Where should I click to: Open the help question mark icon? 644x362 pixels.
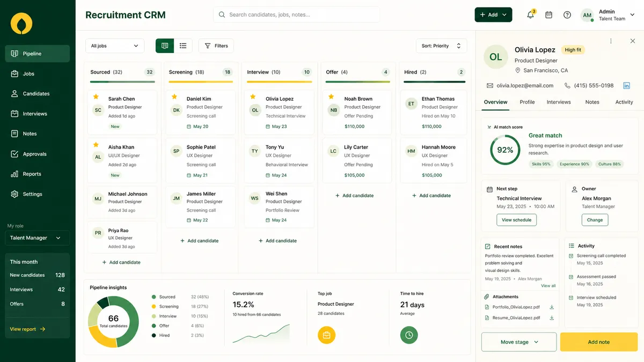point(567,15)
